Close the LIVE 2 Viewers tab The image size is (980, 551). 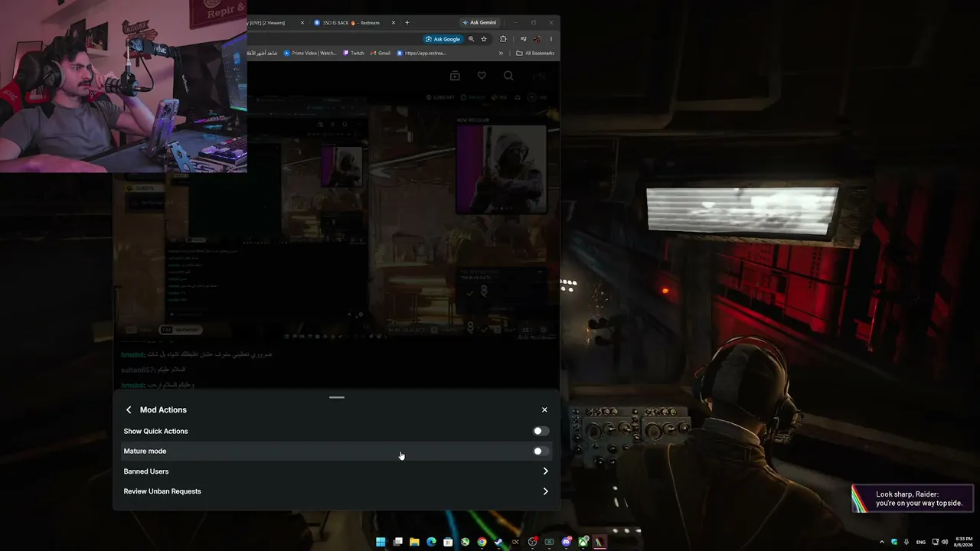pyautogui.click(x=302, y=23)
